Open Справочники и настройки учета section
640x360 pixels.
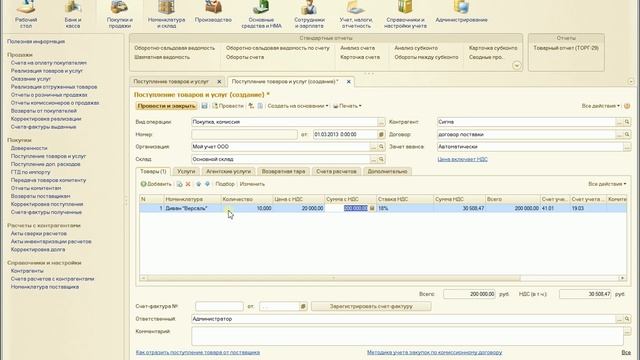pos(405,15)
